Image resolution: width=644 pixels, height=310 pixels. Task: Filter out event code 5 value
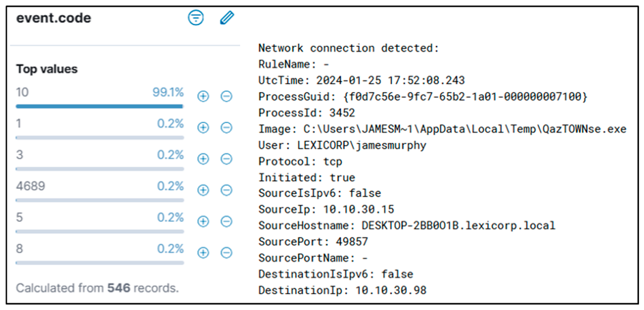point(226,221)
